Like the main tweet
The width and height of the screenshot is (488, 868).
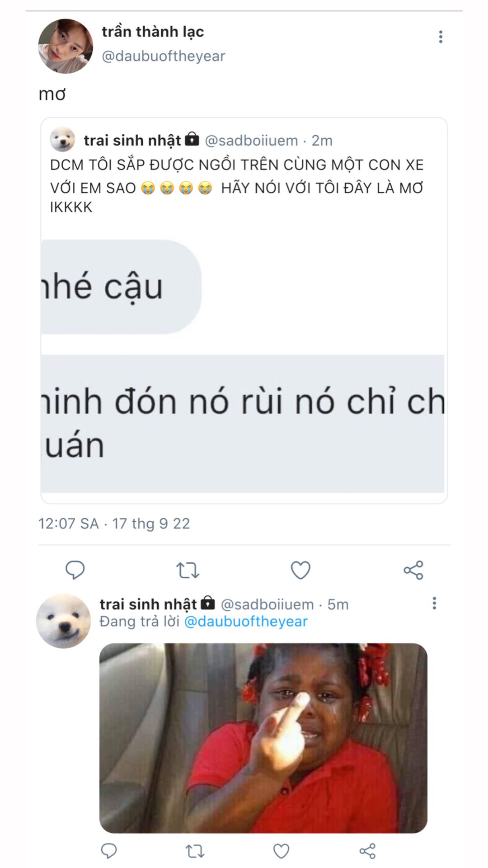pyautogui.click(x=300, y=570)
